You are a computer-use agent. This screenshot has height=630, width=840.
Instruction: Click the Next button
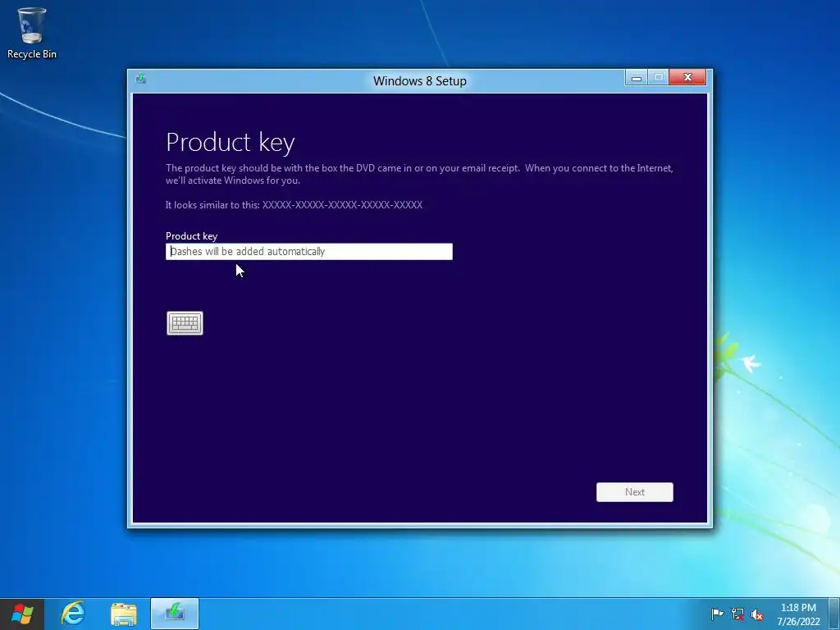635,492
